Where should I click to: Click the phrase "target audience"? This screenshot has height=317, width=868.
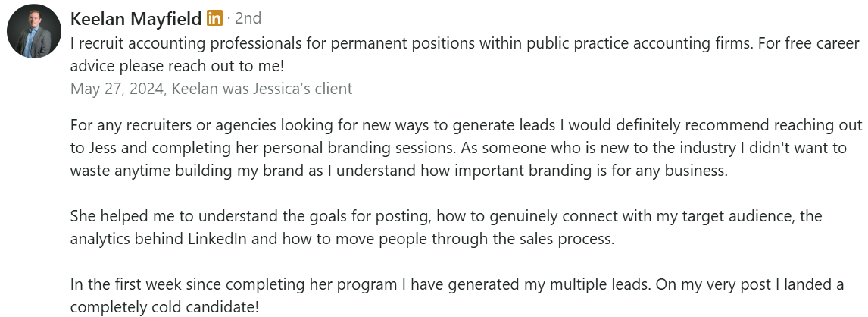pos(735,216)
